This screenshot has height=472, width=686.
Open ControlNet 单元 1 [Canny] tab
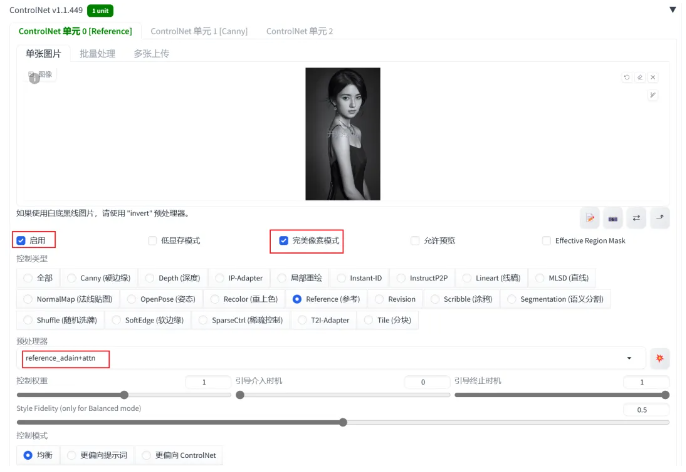pos(199,31)
